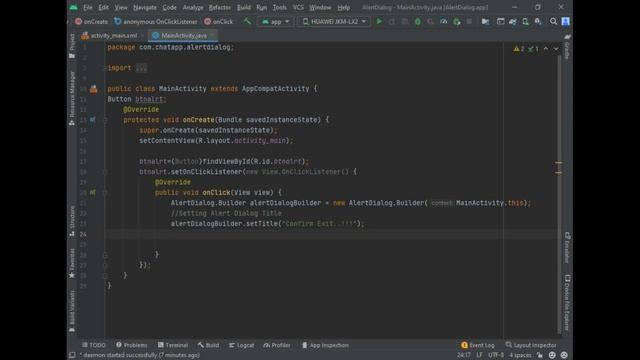
Task: Go to previous highlighted error arrow
Action: [x=546, y=49]
